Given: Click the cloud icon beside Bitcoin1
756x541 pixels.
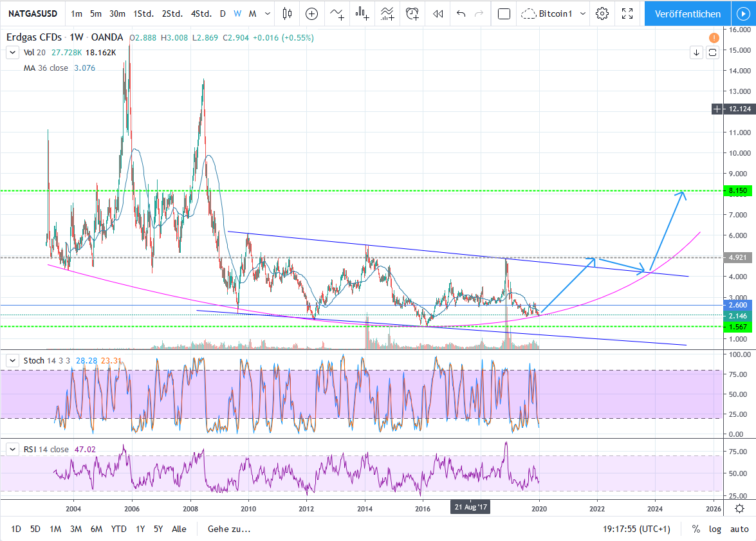Looking at the screenshot, I should click(x=529, y=14).
